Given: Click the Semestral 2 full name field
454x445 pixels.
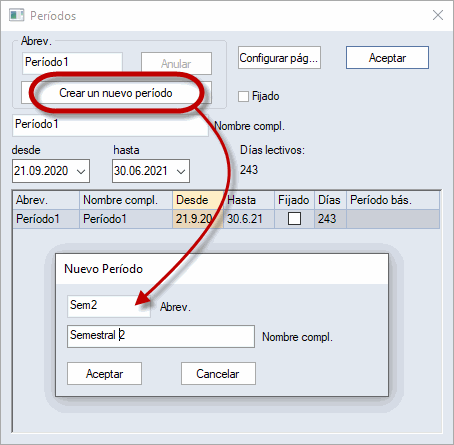Looking at the screenshot, I should point(161,336).
